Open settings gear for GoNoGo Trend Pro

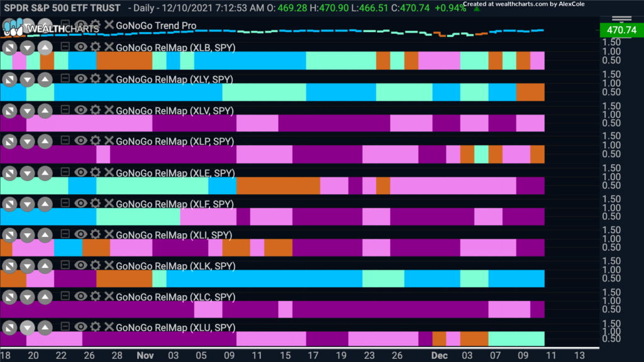click(x=96, y=25)
